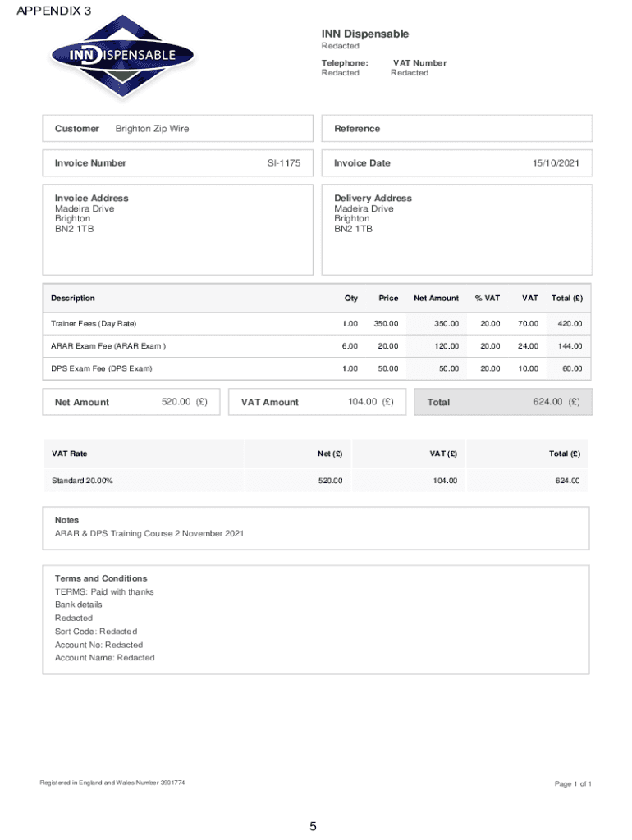Click the Description column header
632x840 pixels.
coord(72,299)
